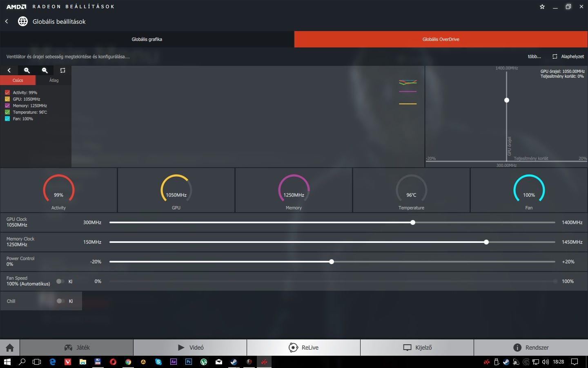Open Task View in the taskbar

37,362
